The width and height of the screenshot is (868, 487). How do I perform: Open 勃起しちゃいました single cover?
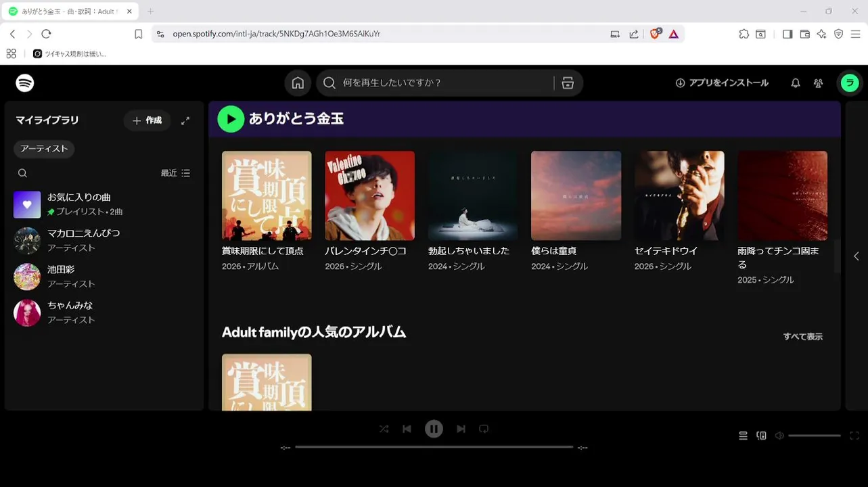point(473,195)
